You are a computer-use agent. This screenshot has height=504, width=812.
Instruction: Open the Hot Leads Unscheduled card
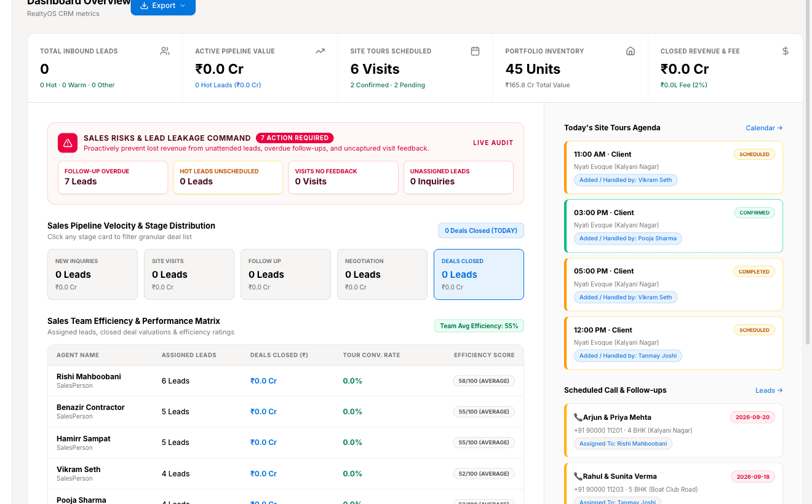pyautogui.click(x=228, y=178)
